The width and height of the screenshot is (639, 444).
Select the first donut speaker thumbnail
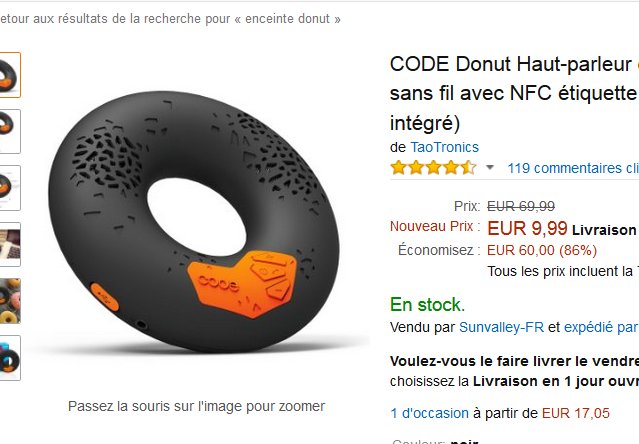(7, 74)
